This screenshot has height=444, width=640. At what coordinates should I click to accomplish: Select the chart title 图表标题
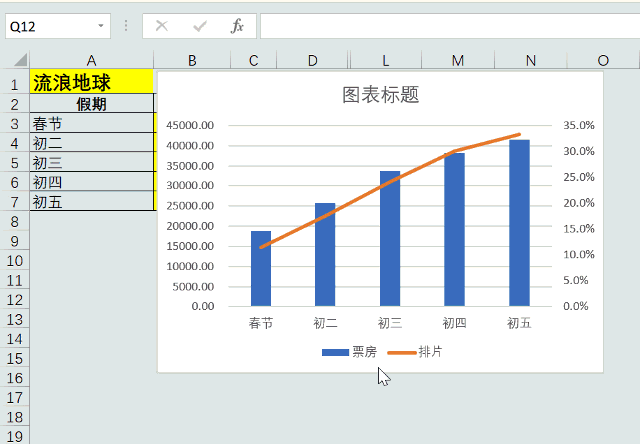point(380,95)
